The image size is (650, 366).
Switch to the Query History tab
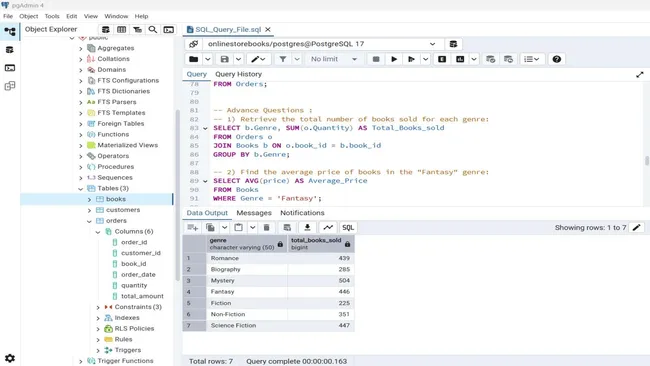(238, 74)
